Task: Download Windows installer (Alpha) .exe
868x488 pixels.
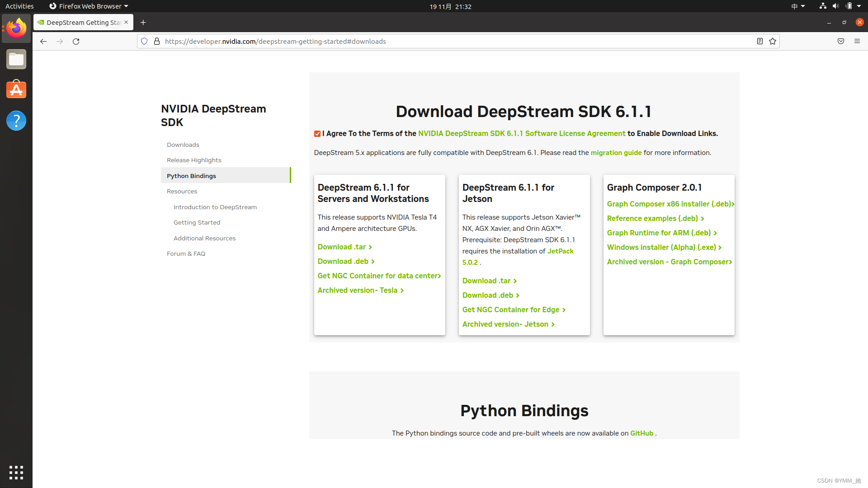Action: pyautogui.click(x=664, y=247)
